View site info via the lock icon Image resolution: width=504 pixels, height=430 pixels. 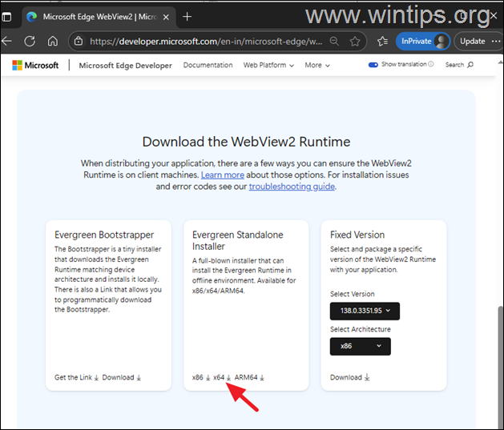[79, 41]
